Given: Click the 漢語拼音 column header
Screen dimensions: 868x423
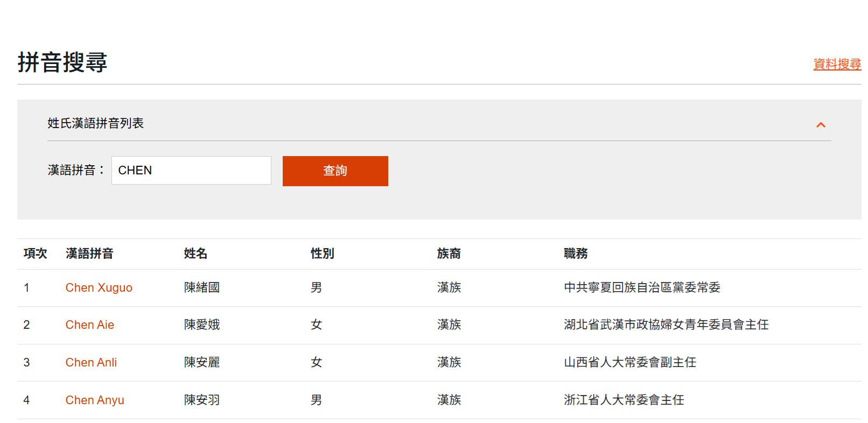Looking at the screenshot, I should (x=89, y=254).
